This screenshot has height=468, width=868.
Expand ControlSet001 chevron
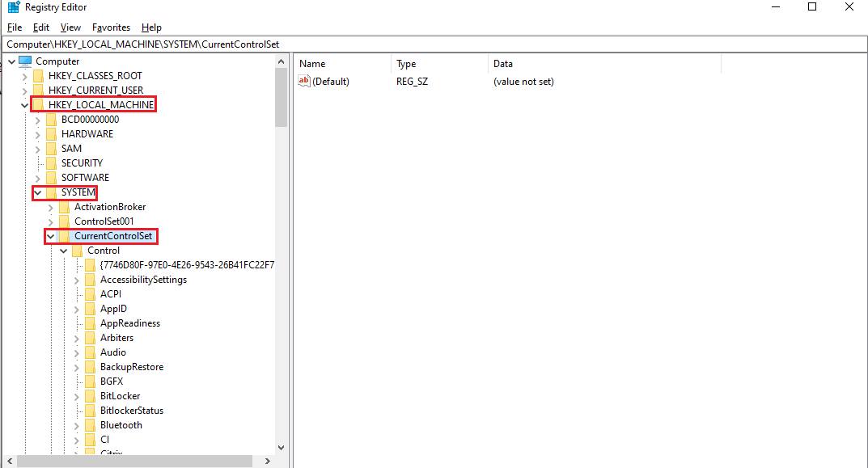point(50,221)
